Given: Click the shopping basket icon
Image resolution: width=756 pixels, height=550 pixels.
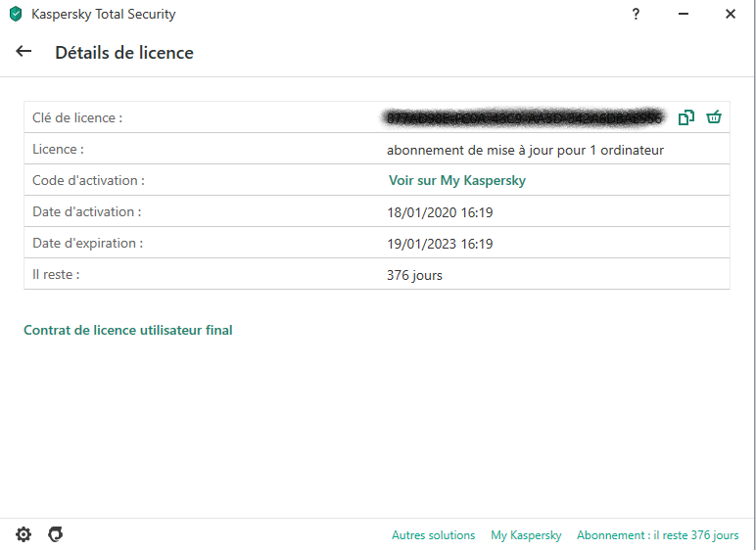Looking at the screenshot, I should [x=714, y=117].
